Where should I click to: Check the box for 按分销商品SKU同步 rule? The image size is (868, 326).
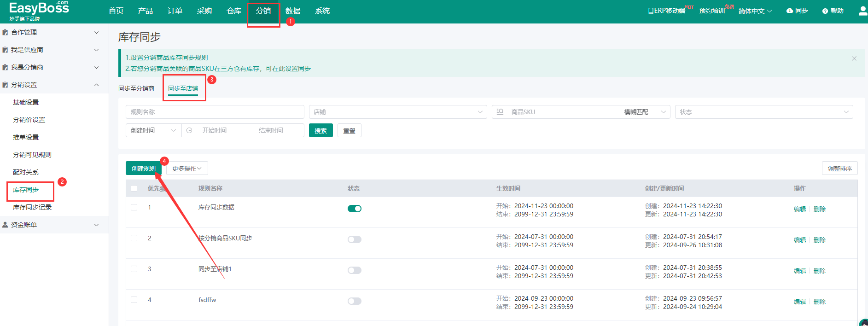pyautogui.click(x=134, y=238)
